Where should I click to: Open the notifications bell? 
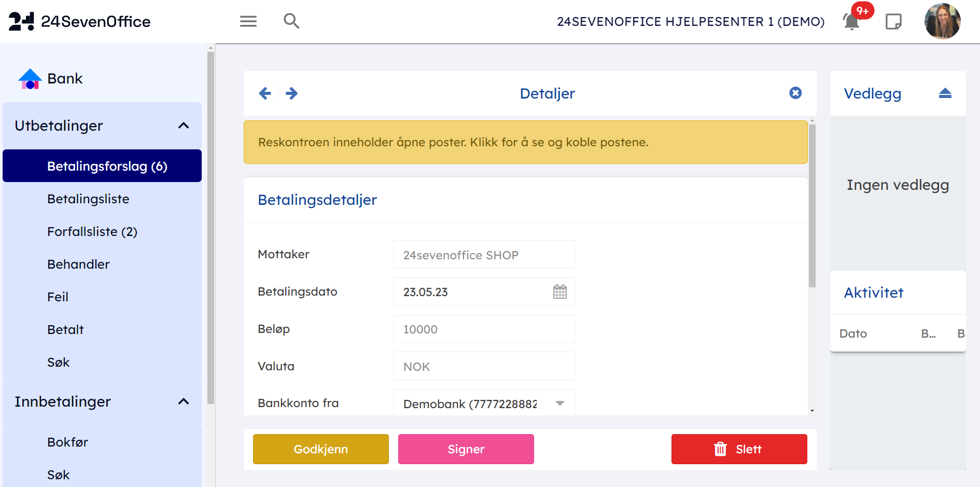point(851,22)
